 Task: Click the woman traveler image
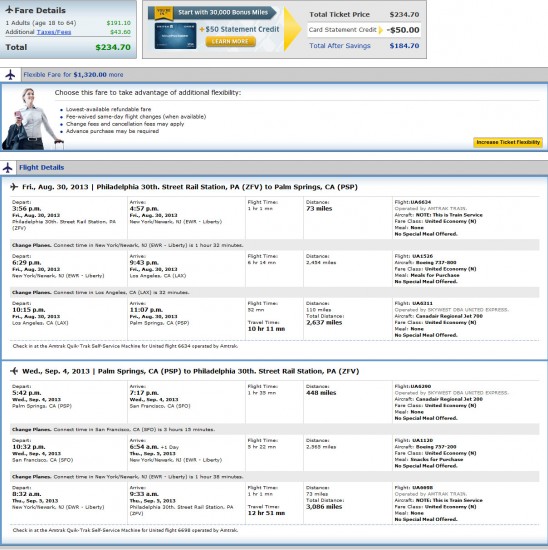32,119
